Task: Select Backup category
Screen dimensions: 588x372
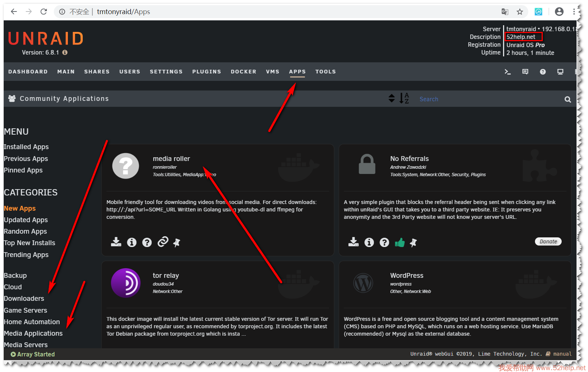Action: point(15,276)
